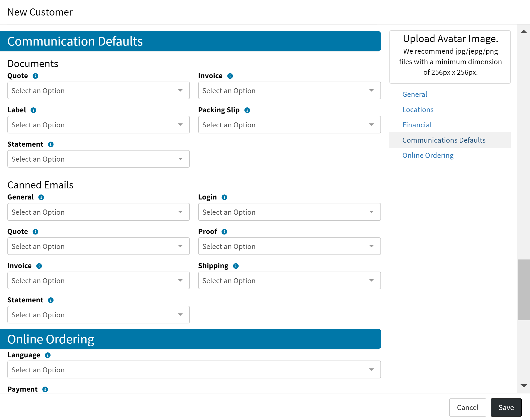Click info icon next to Packing Slip
Image resolution: width=530 pixels, height=420 pixels.
(247, 110)
